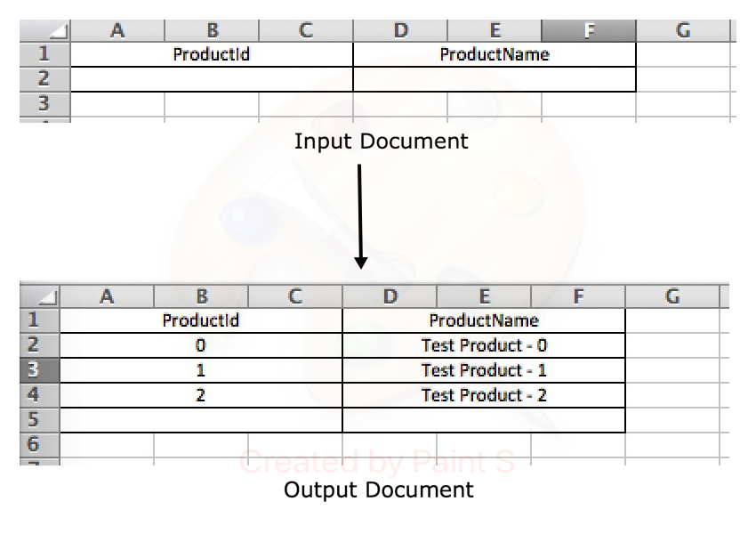This screenshot has height=534, width=756.
Task: Click the ProductName header cell in the output document
Action: (484, 320)
